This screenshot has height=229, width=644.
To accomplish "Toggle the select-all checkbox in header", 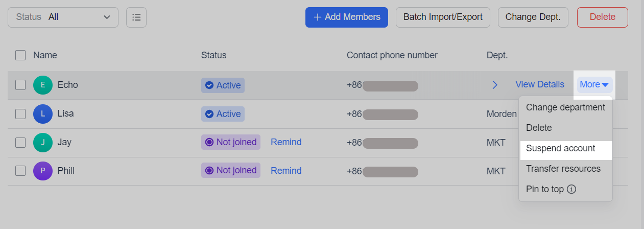I will pos(20,55).
